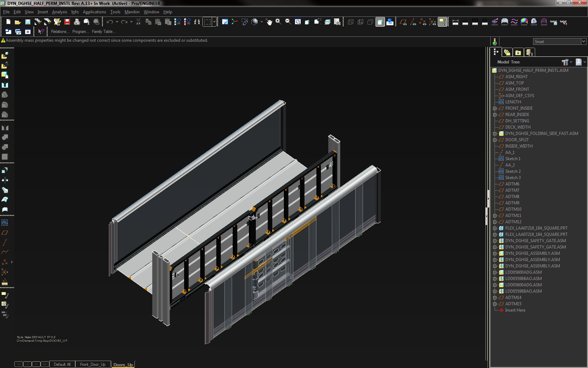
Task: Click the Datum Curve sidebar tool
Action: (x=5, y=252)
